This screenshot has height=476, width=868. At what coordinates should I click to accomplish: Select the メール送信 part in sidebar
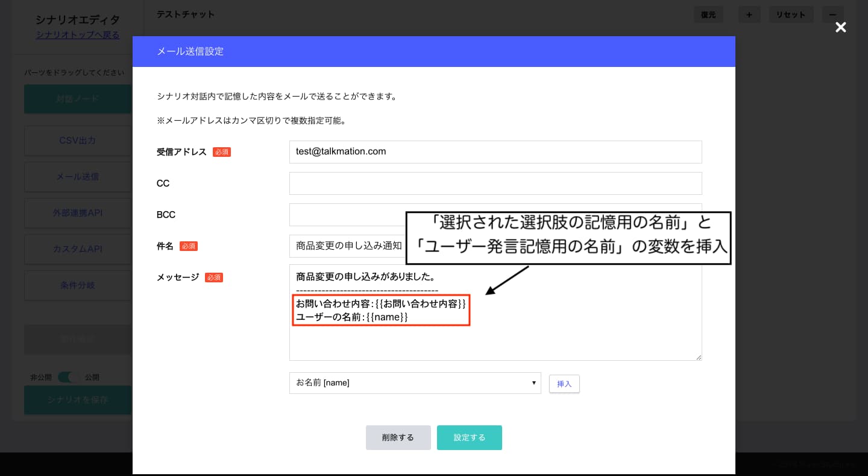point(78,177)
